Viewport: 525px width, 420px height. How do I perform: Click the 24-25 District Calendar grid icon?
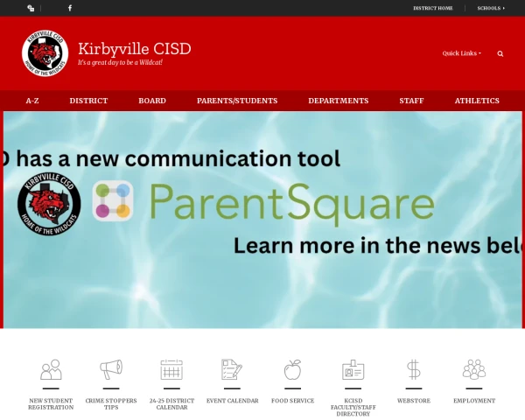(171, 369)
